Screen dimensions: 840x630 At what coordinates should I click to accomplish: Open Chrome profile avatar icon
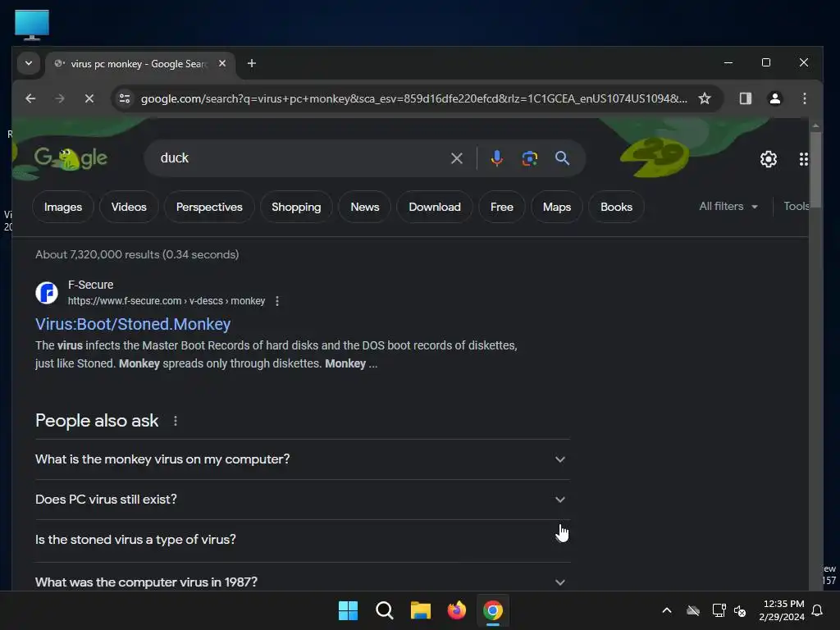[x=774, y=98]
